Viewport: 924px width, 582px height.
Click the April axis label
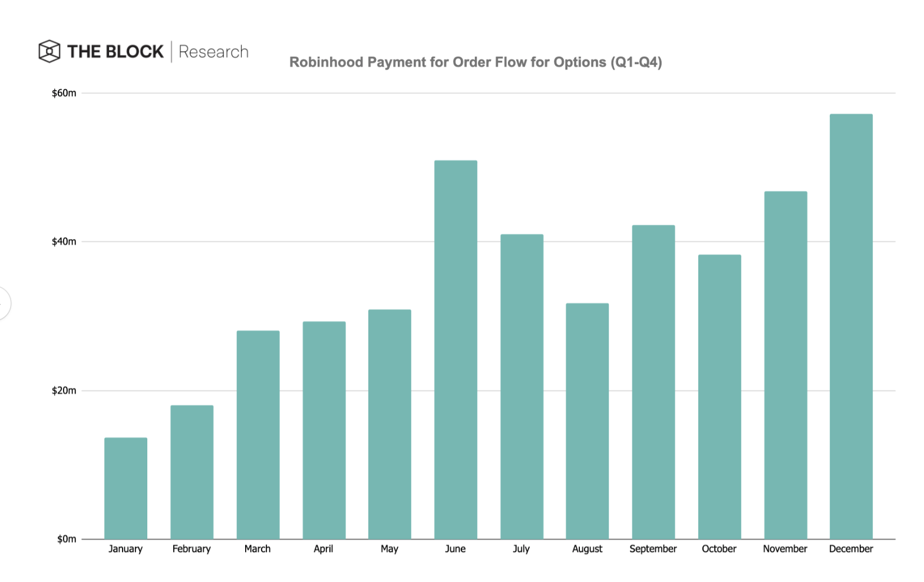pyautogui.click(x=324, y=549)
